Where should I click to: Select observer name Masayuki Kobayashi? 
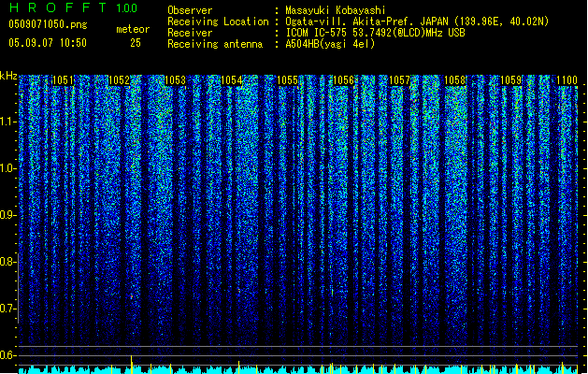(336, 10)
